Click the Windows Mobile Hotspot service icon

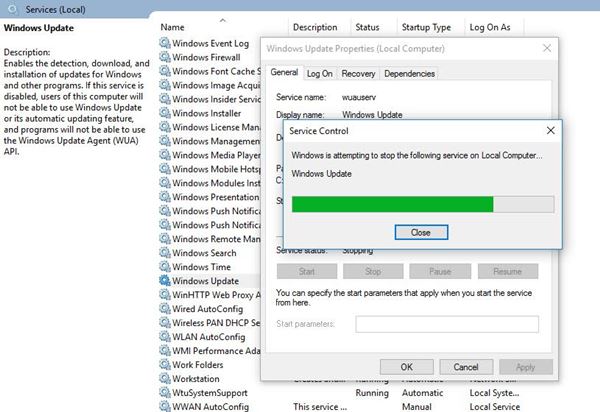pos(165,169)
